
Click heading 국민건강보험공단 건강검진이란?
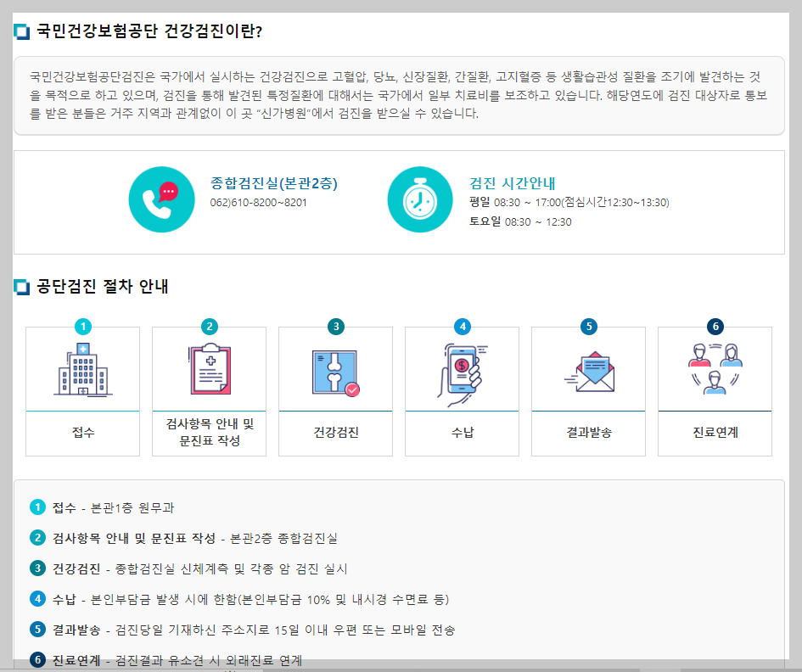(x=150, y=31)
